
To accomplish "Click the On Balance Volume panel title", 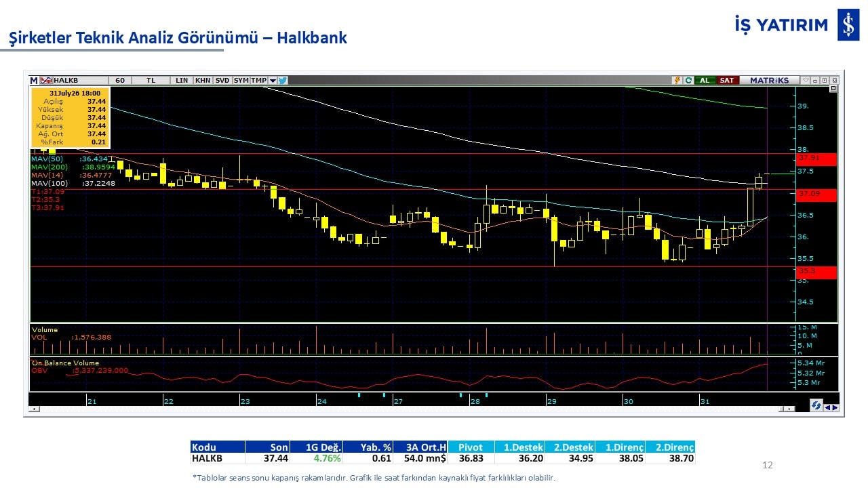I will tap(65, 363).
